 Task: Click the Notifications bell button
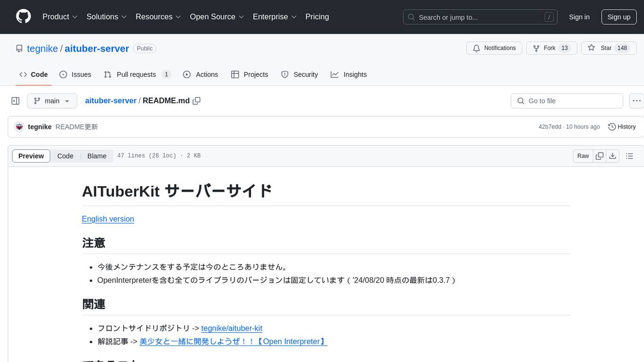tap(494, 48)
